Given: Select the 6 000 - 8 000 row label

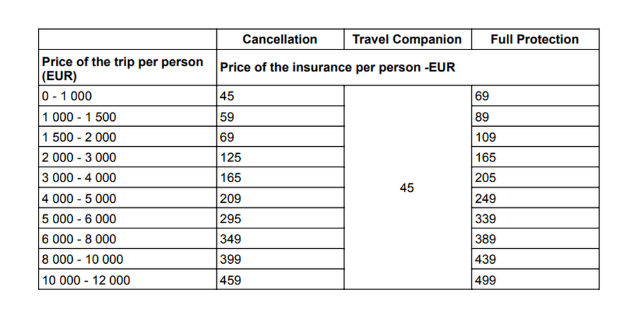Looking at the screenshot, I should 79,239.
